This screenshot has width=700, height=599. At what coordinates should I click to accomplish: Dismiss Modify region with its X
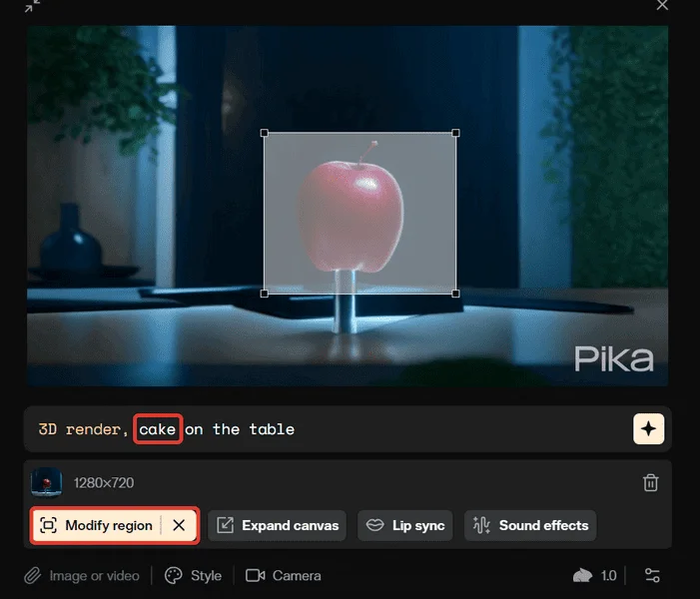click(x=179, y=525)
